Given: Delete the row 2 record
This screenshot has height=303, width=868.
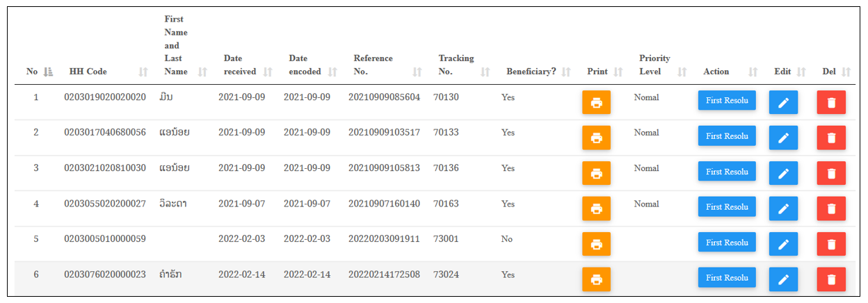Looking at the screenshot, I should tap(831, 138).
